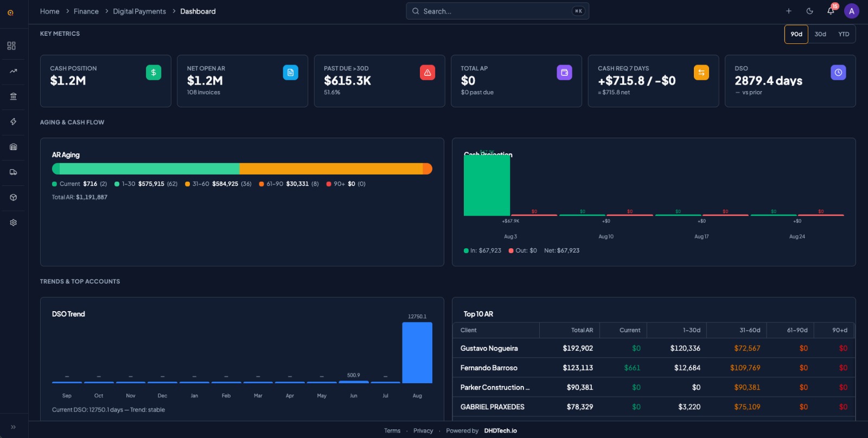868x438 pixels.
Task: Click the green dollar Cash Position icon
Action: click(x=154, y=73)
